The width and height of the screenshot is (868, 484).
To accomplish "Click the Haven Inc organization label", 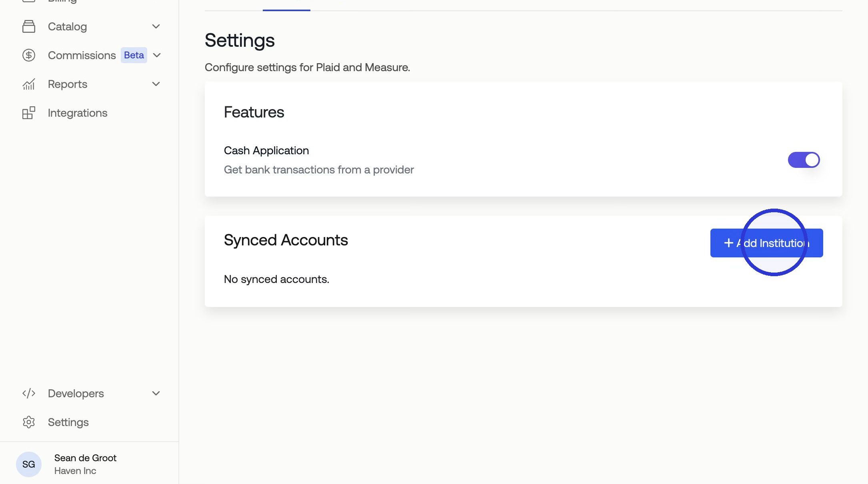I will pyautogui.click(x=75, y=471).
